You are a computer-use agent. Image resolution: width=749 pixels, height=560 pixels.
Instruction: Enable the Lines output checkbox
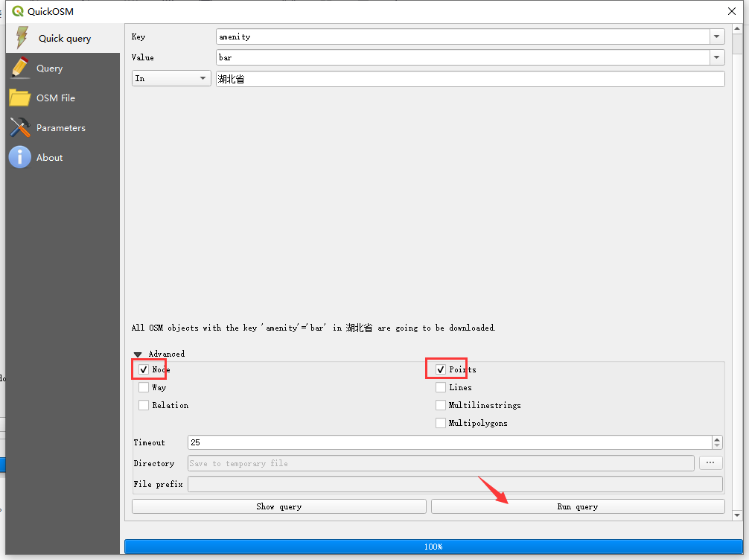click(x=441, y=387)
